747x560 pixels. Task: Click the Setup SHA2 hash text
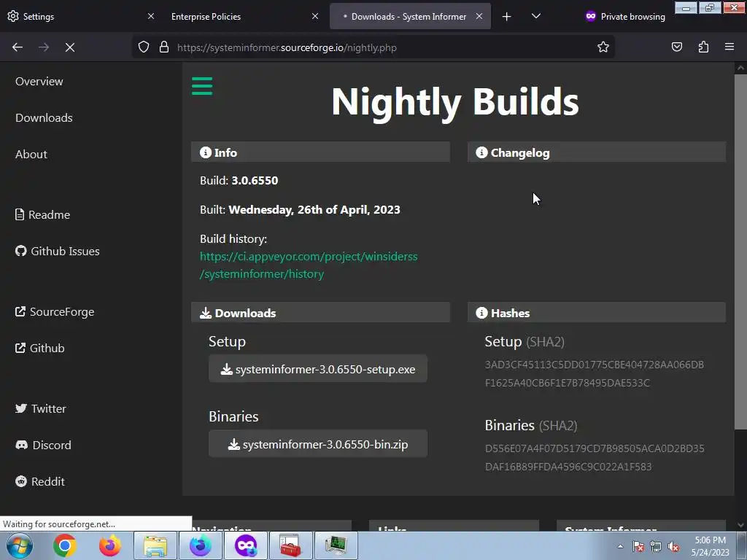click(594, 374)
